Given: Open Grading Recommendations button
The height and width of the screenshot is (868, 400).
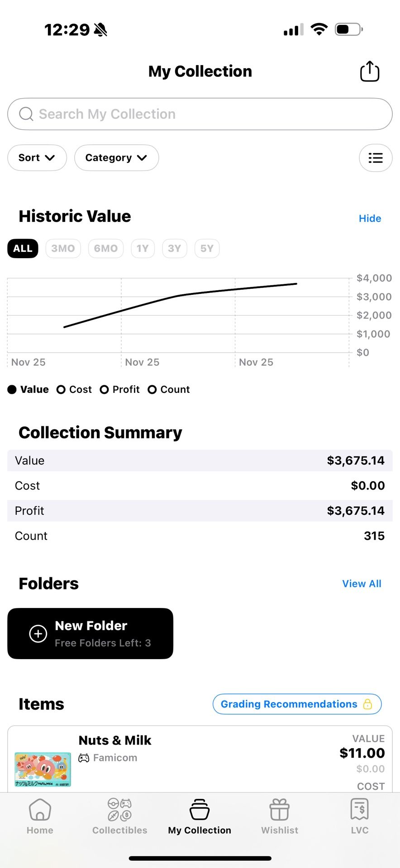Looking at the screenshot, I should coord(297,704).
